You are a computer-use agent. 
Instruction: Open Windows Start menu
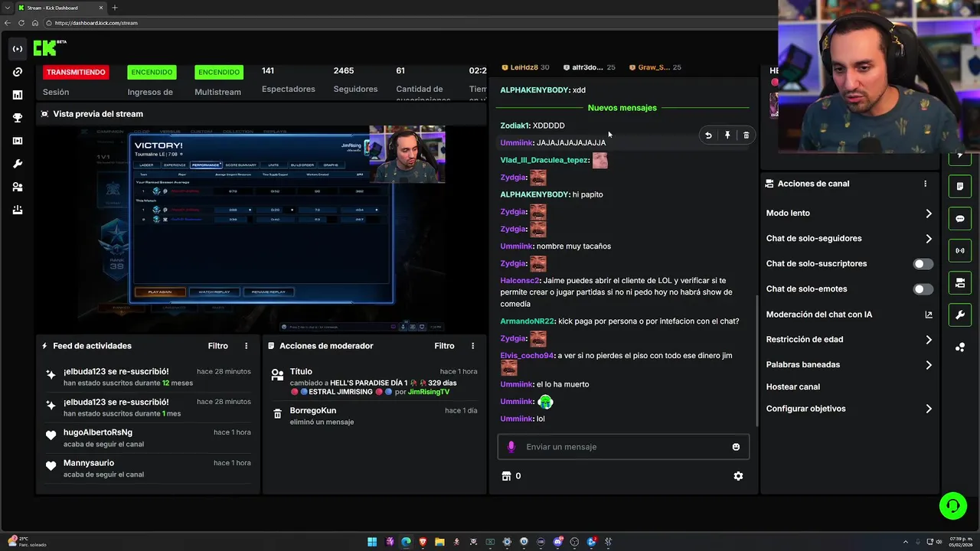(x=372, y=542)
